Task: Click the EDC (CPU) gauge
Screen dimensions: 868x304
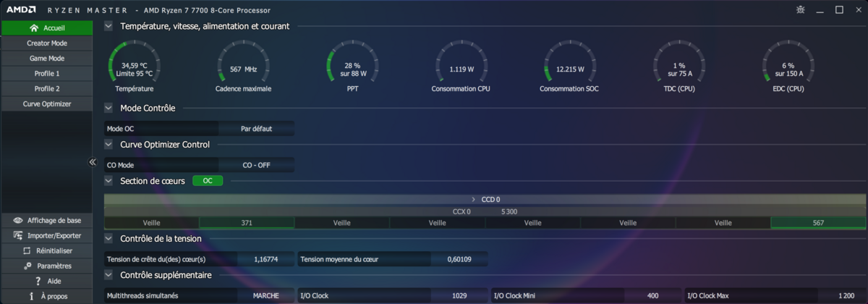Action: click(x=788, y=67)
